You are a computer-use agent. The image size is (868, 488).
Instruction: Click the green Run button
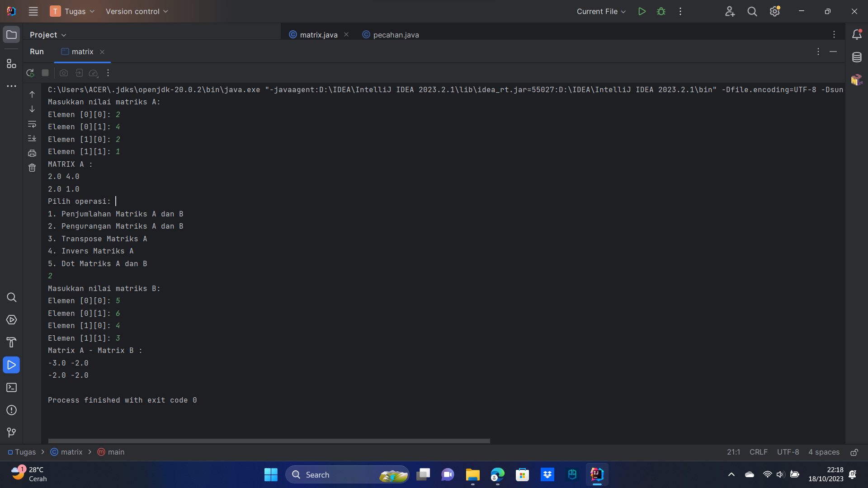pos(642,11)
